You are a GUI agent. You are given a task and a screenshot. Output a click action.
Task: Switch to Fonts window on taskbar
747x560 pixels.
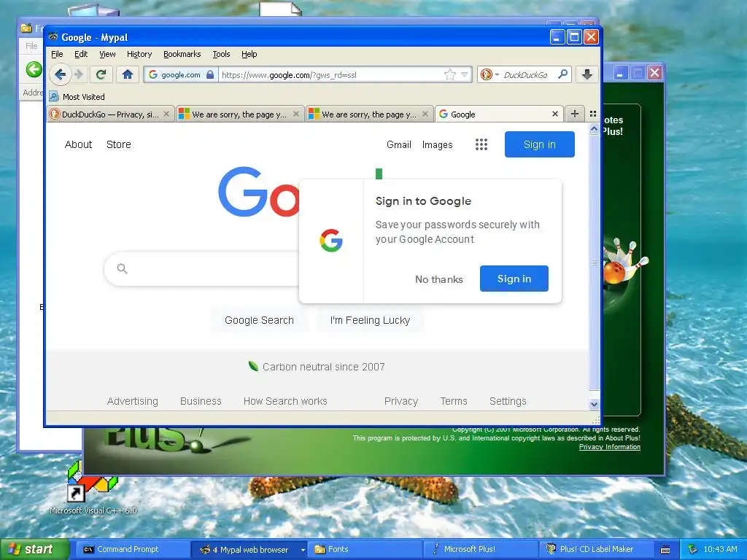point(365,549)
